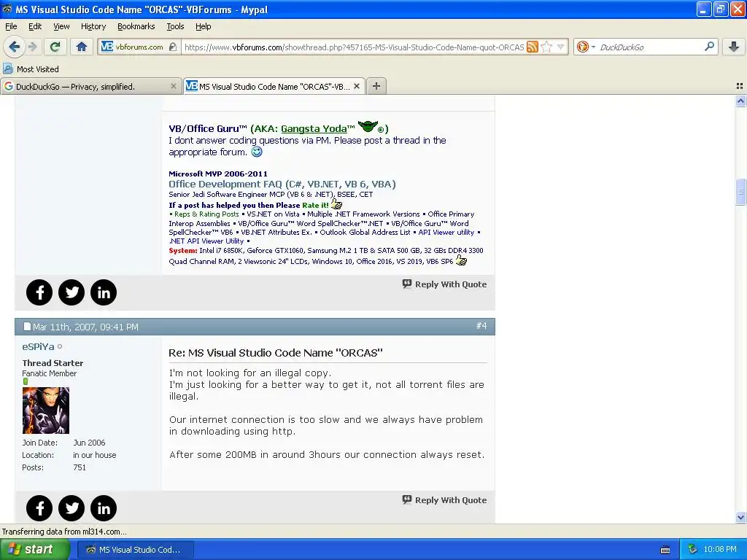Open the Tools menu
Screen dimensions: 747x560
point(175,26)
